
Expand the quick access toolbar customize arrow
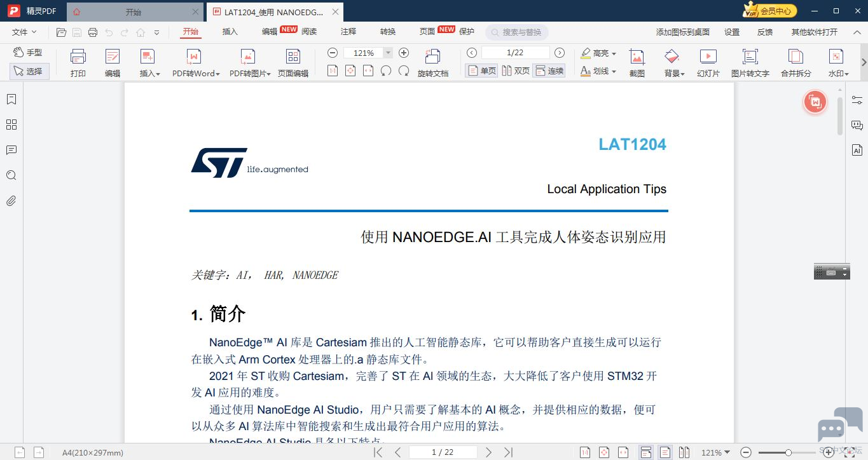pos(156,32)
